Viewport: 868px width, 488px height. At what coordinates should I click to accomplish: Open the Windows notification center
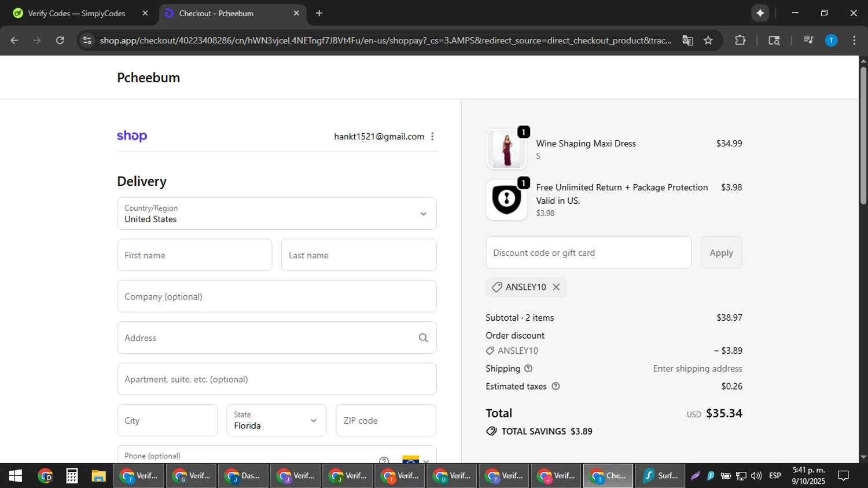point(844,476)
